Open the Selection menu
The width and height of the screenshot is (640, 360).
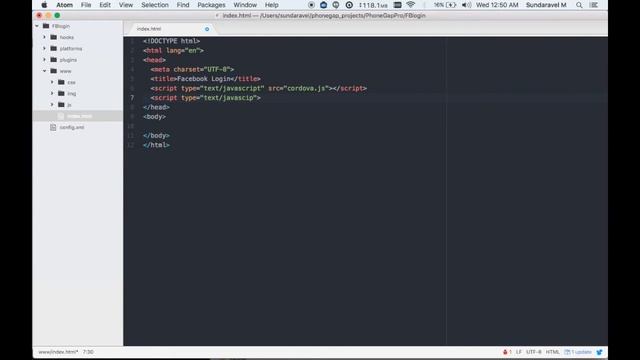(x=155, y=5)
